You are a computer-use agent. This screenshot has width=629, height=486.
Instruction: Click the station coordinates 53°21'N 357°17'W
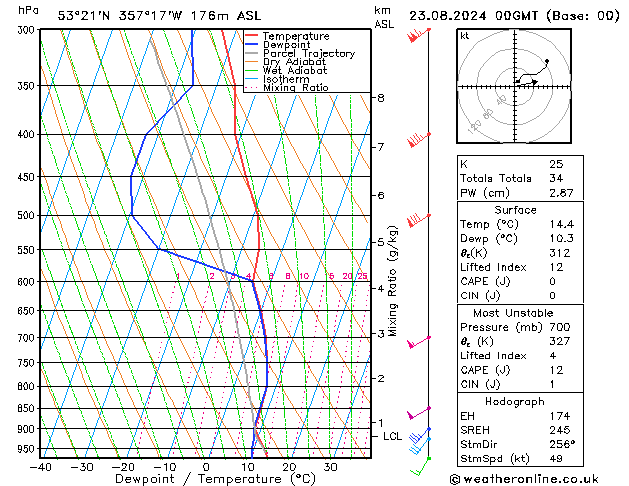tap(120, 16)
